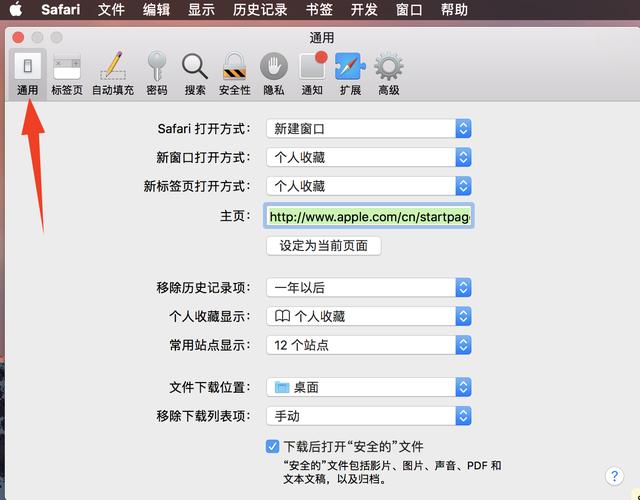This screenshot has height=500, width=640.
Task: Click the help question mark button
Action: point(614,476)
